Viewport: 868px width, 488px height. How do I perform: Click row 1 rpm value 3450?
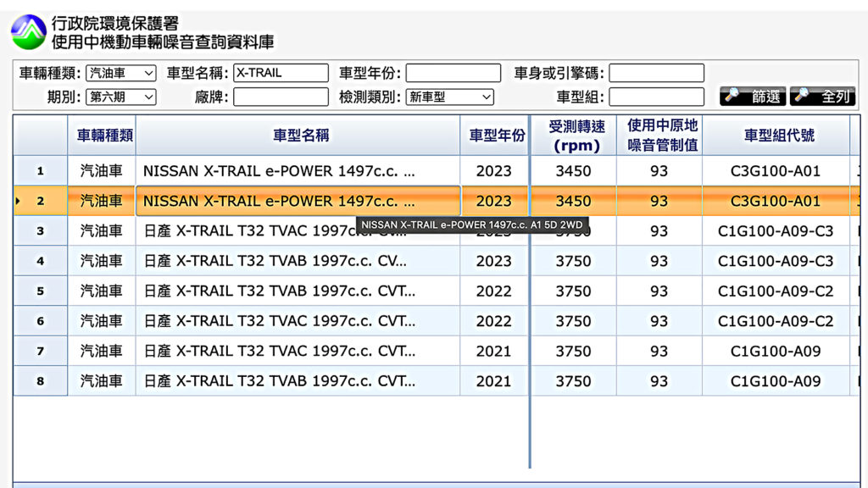(574, 171)
